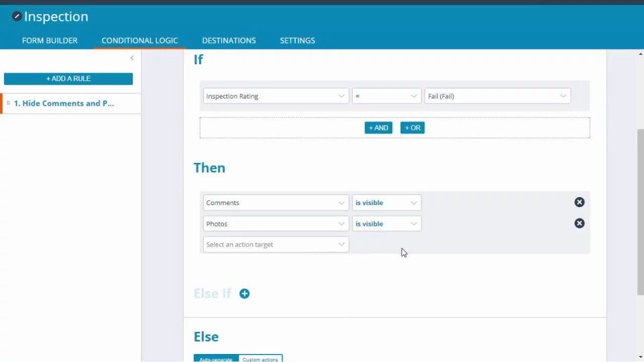Viewport: 644px width, 362px height.
Task: Click the + ADD A RULE button
Action: coord(68,79)
